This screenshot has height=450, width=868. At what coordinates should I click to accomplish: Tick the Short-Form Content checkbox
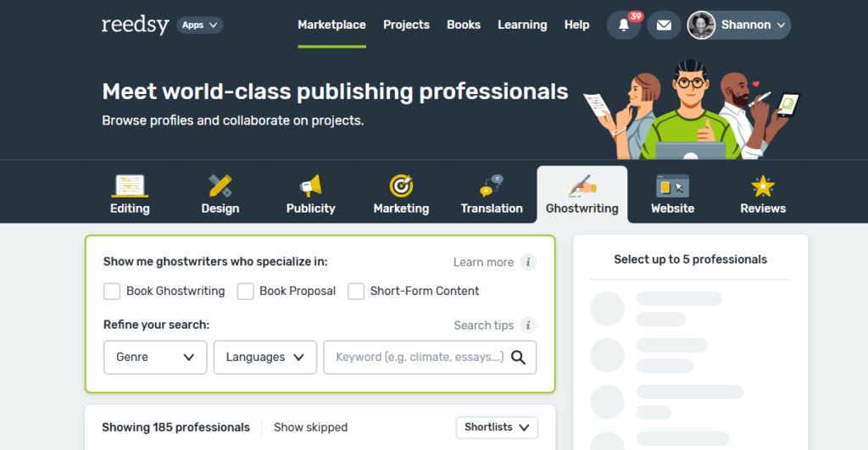point(356,292)
